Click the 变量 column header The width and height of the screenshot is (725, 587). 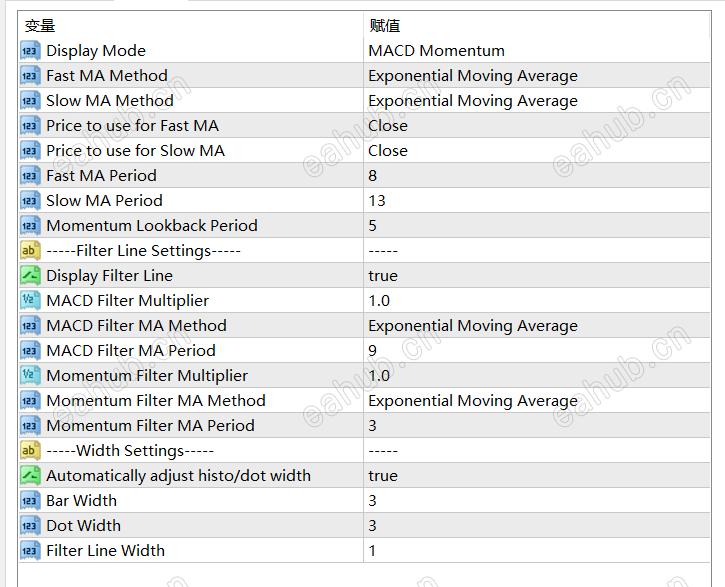coord(40,26)
